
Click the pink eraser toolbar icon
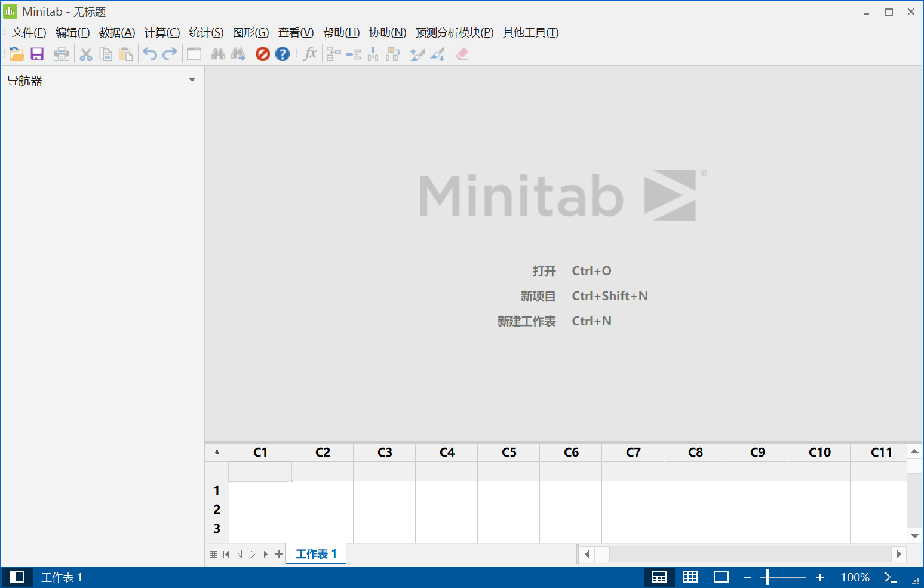[x=462, y=54]
